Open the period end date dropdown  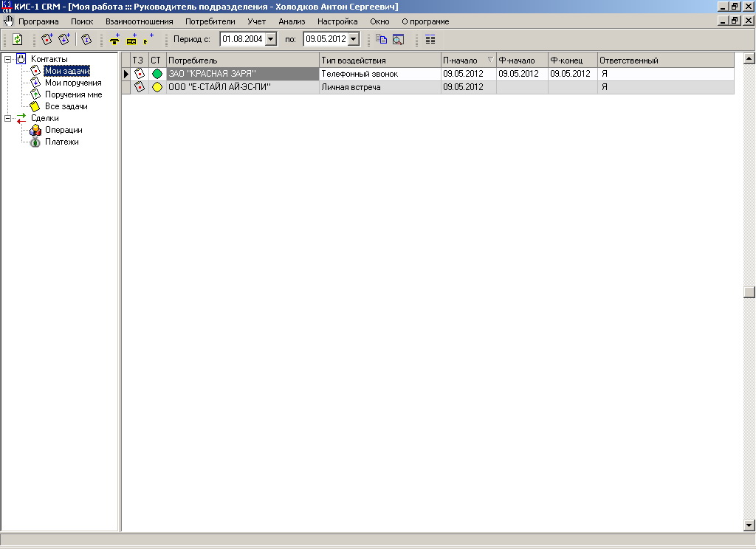tap(354, 39)
